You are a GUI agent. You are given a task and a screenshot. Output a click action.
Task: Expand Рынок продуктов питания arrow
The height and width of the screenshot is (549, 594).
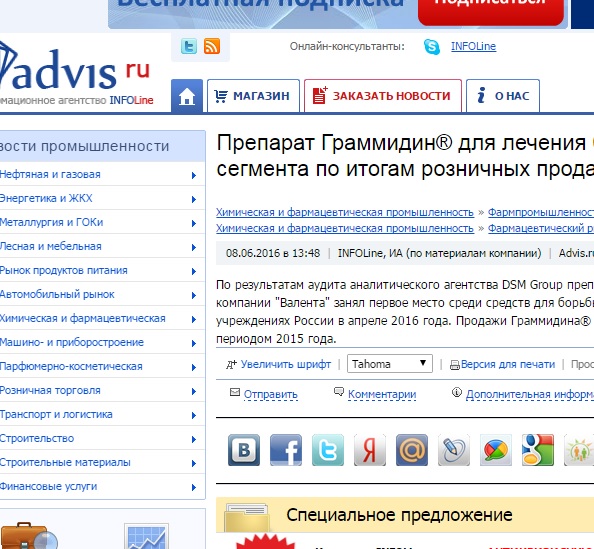(x=194, y=271)
